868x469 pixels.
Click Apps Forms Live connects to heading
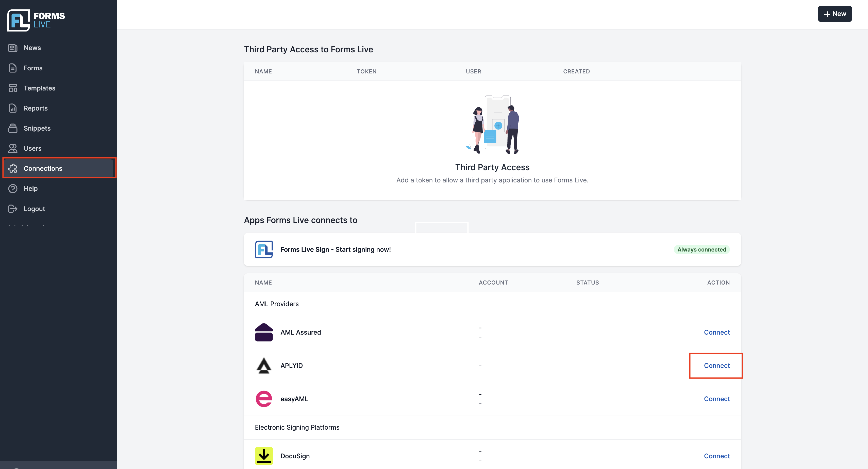[301, 220]
